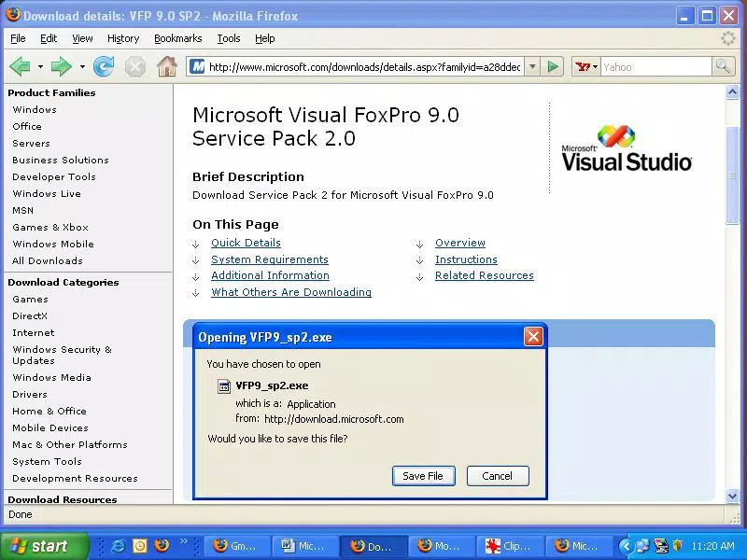Open the Home page button

click(x=167, y=66)
